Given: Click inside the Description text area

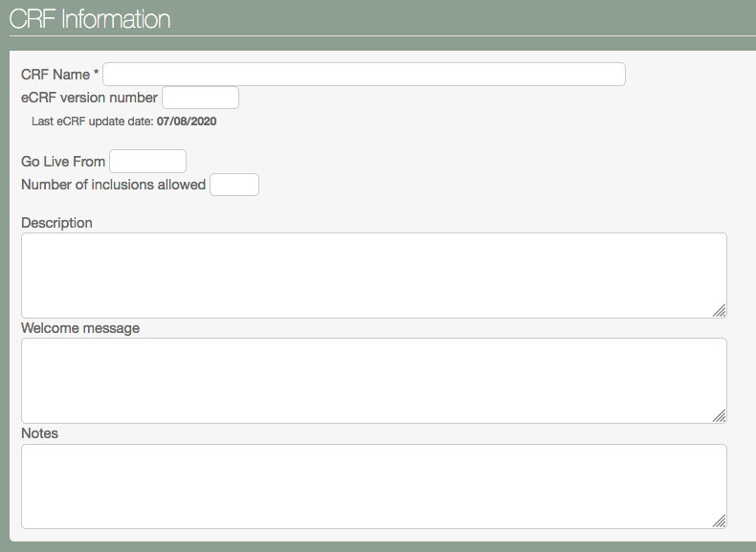Looking at the screenshot, I should click(x=373, y=275).
